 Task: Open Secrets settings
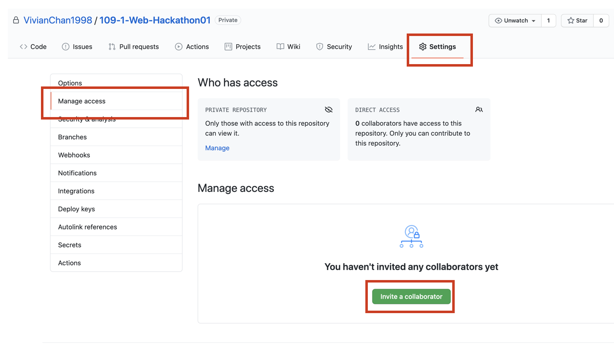[116, 245]
